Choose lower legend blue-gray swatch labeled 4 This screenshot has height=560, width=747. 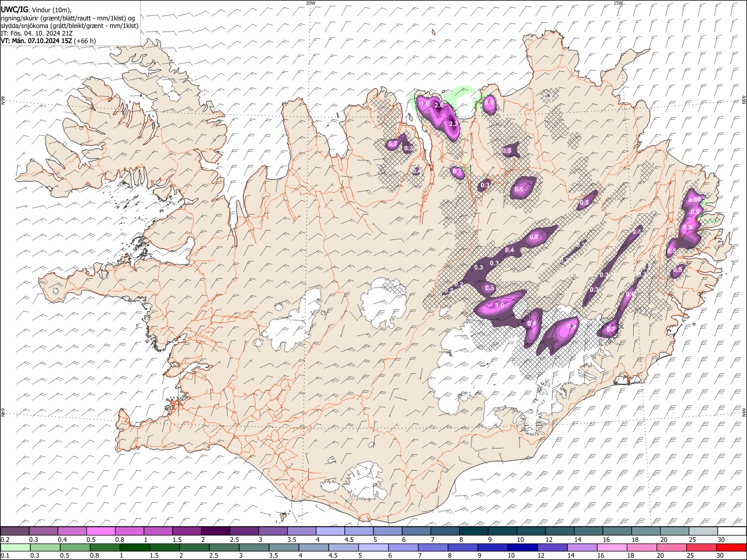click(x=313, y=547)
